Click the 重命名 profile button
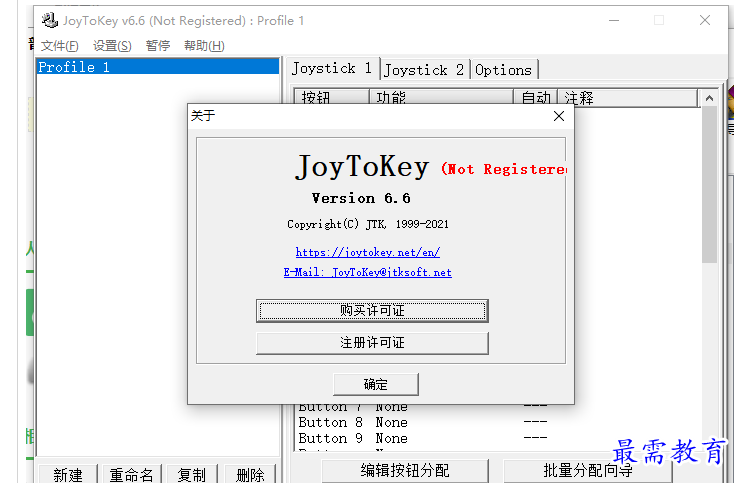Screen dimensions: 734x483 click(x=132, y=474)
